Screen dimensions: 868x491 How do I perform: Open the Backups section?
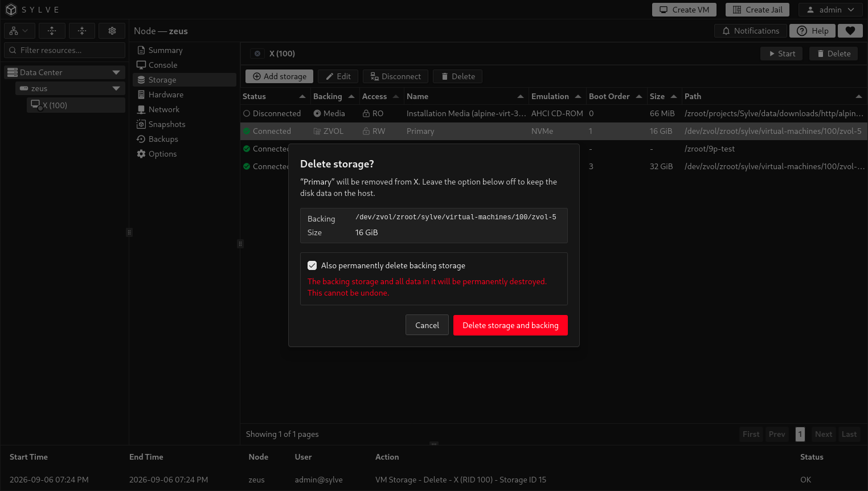[185, 139]
